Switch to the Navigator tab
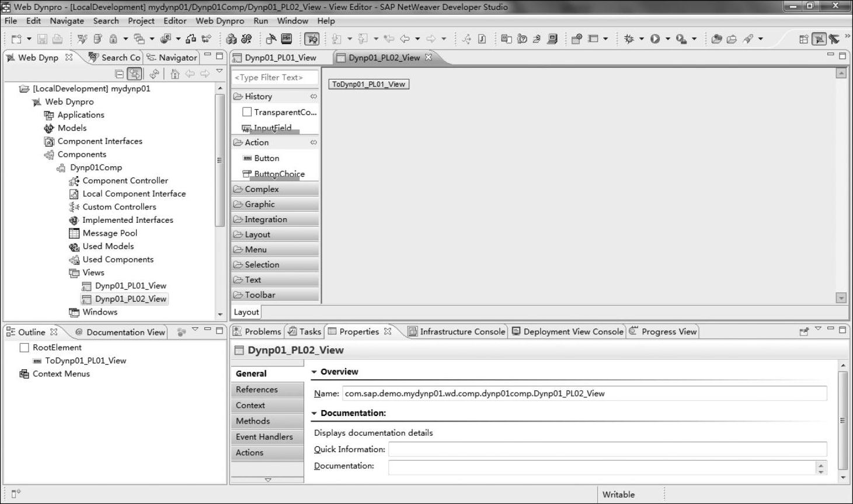 (x=172, y=57)
